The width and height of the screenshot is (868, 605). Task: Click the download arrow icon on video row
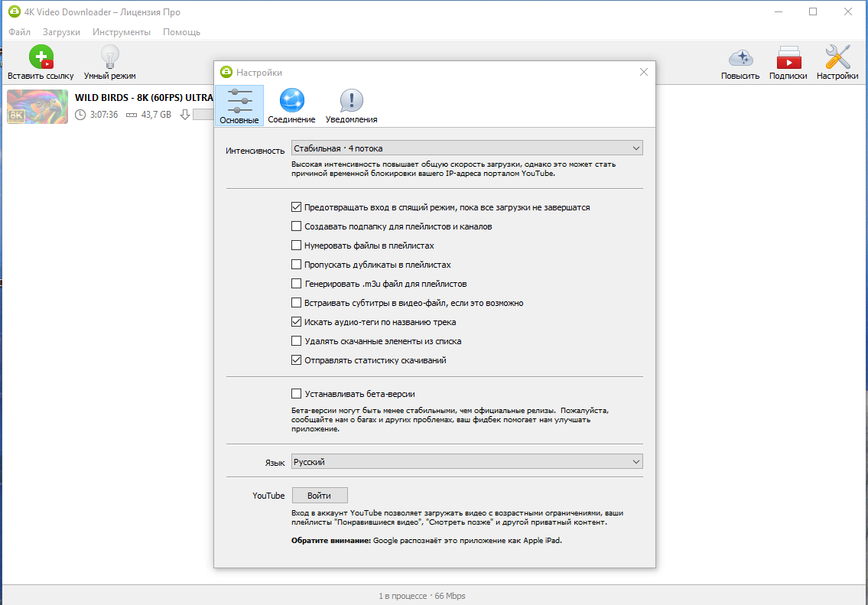coord(185,115)
